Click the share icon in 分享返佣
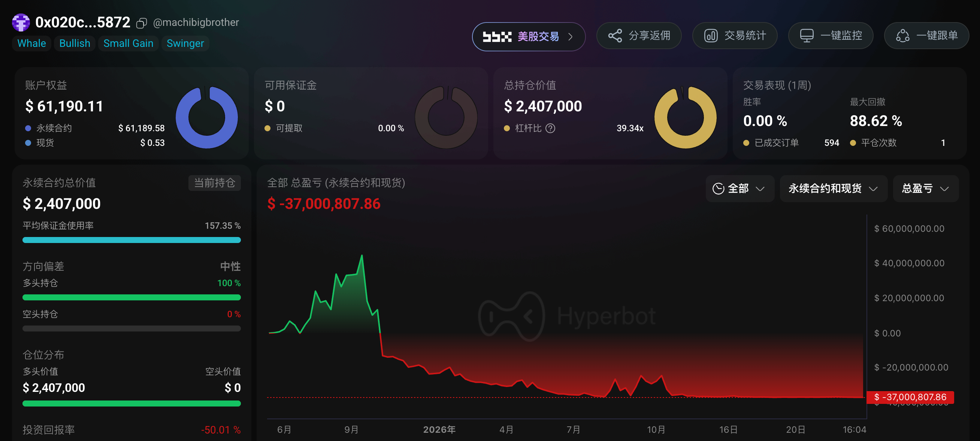This screenshot has width=980, height=441. (x=615, y=36)
